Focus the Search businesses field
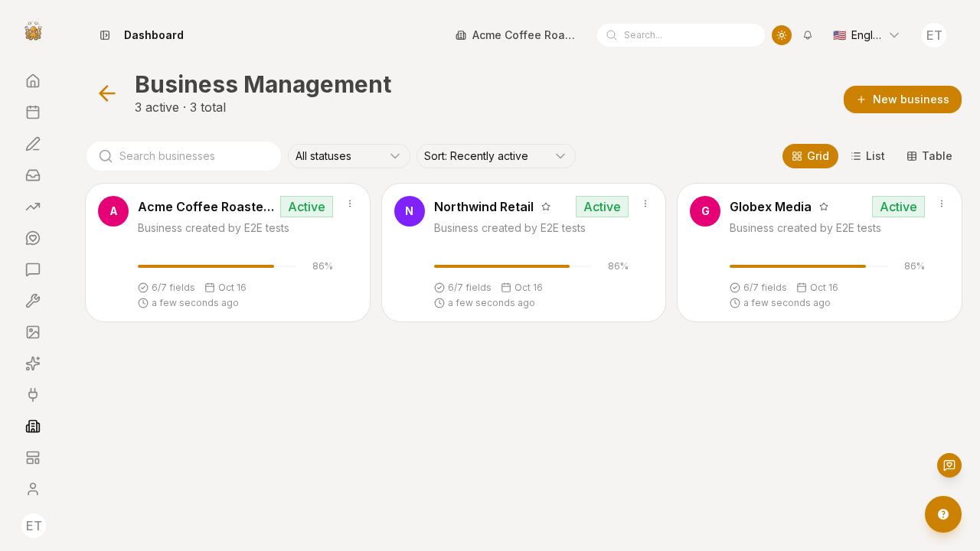Image resolution: width=980 pixels, height=551 pixels. [184, 156]
